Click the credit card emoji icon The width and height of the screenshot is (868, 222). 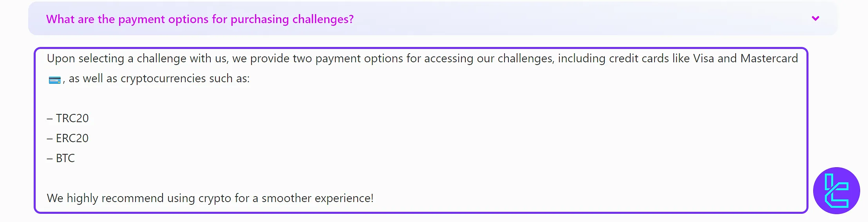pyautogui.click(x=54, y=80)
